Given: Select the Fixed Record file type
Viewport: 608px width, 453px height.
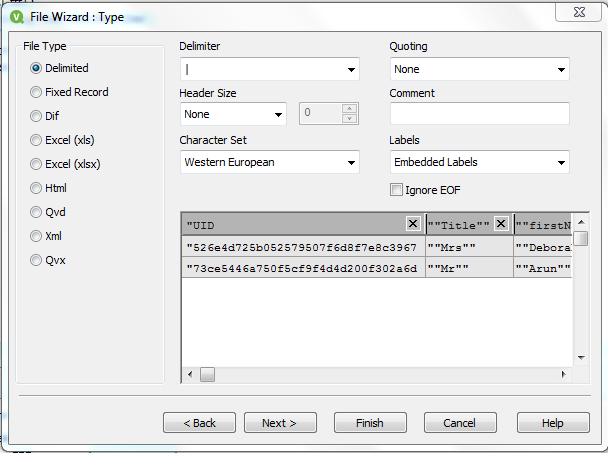Looking at the screenshot, I should [x=36, y=92].
